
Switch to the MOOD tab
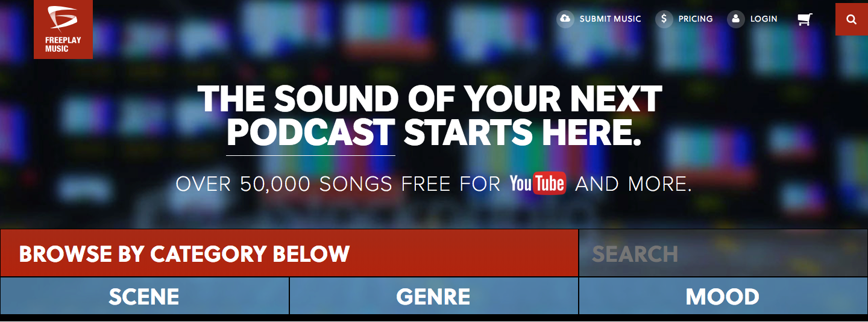pyautogui.click(x=723, y=296)
